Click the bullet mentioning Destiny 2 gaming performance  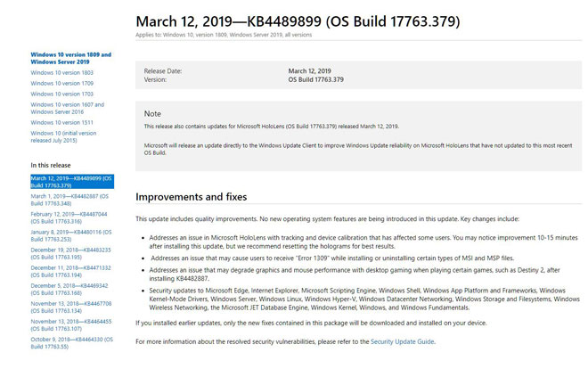coord(355,275)
